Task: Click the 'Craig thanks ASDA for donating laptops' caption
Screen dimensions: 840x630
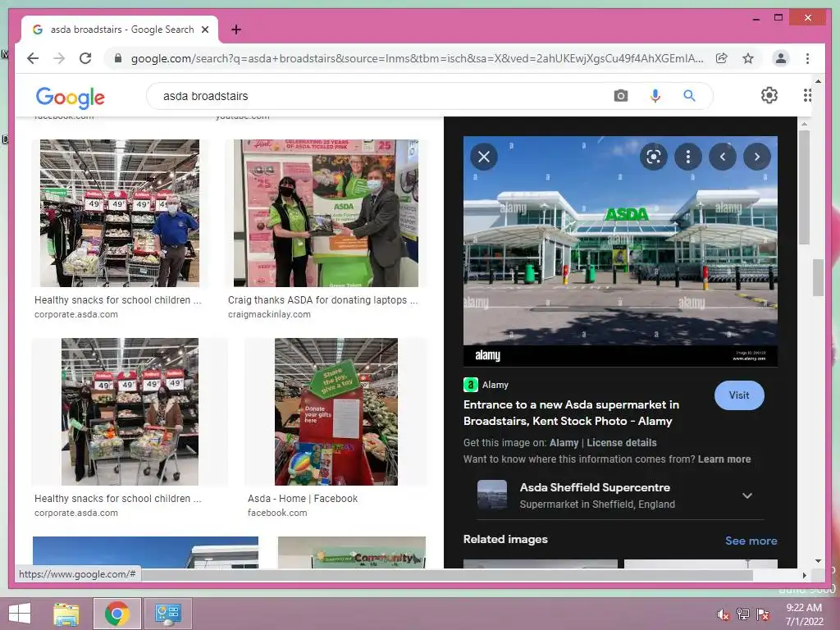Action: click(323, 300)
